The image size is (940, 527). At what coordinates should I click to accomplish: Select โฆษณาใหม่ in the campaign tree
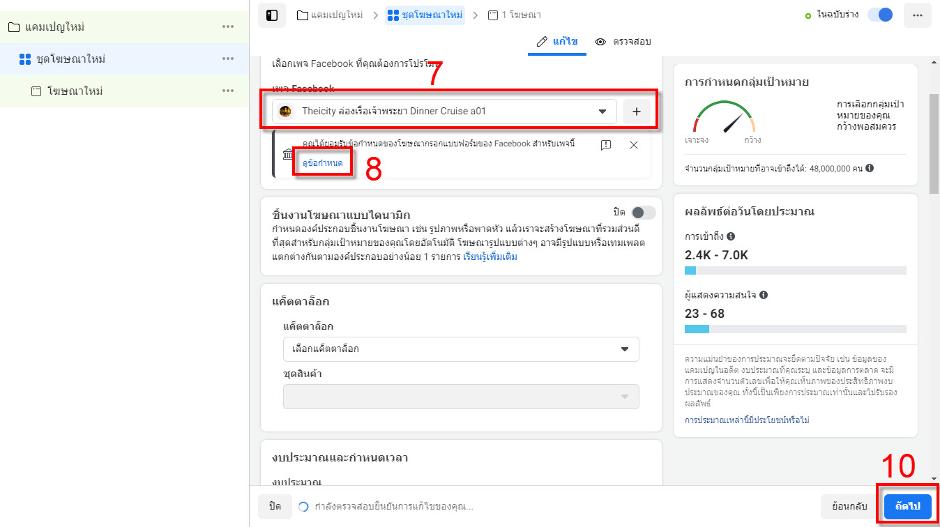(x=75, y=91)
